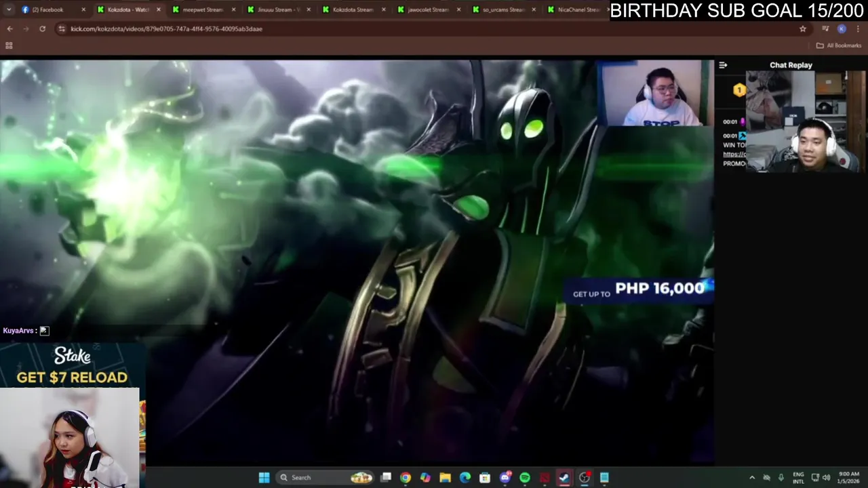Click the browser forward arrow
The width and height of the screenshot is (868, 488).
pyautogui.click(x=26, y=28)
